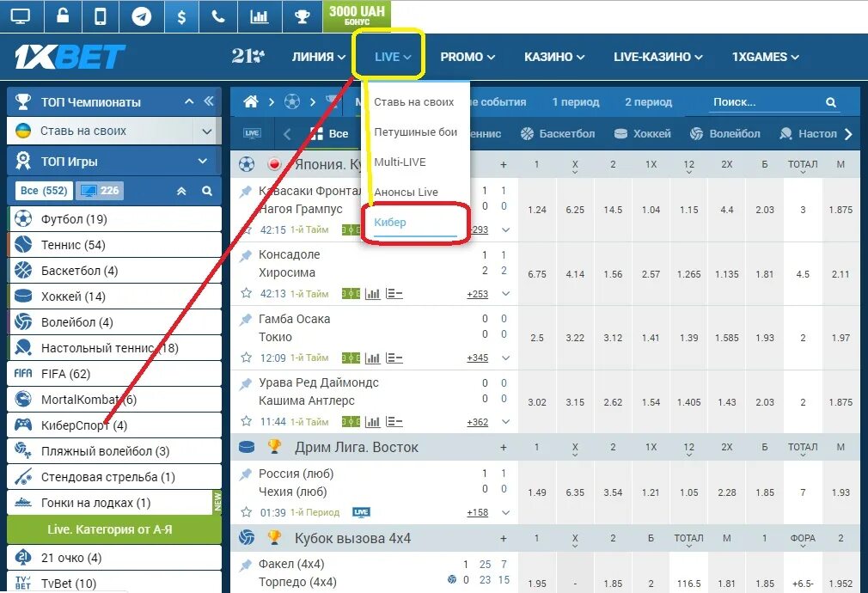Screen dimensions: 868x593
Task: Bet on odds 6.75 for Консадоле win
Action: (537, 274)
